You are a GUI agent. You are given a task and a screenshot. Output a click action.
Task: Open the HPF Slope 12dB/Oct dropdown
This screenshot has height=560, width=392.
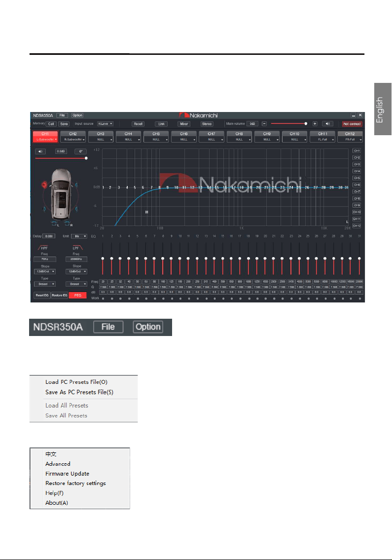(x=45, y=272)
